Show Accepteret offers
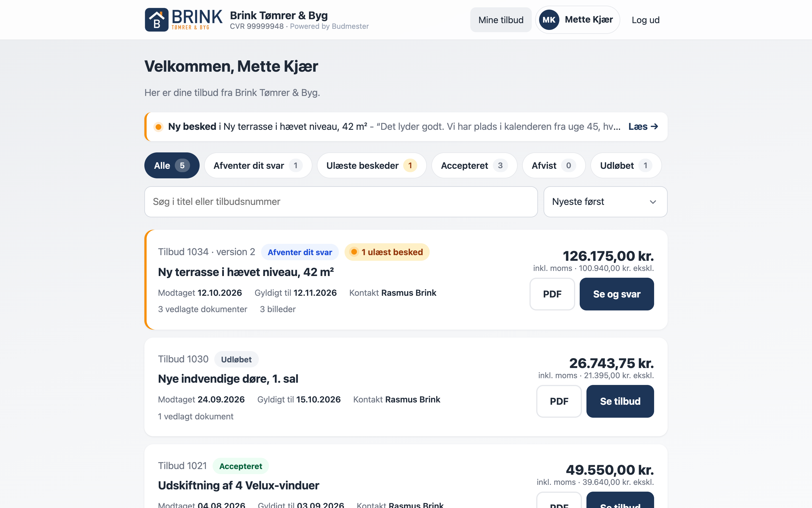 (474, 165)
